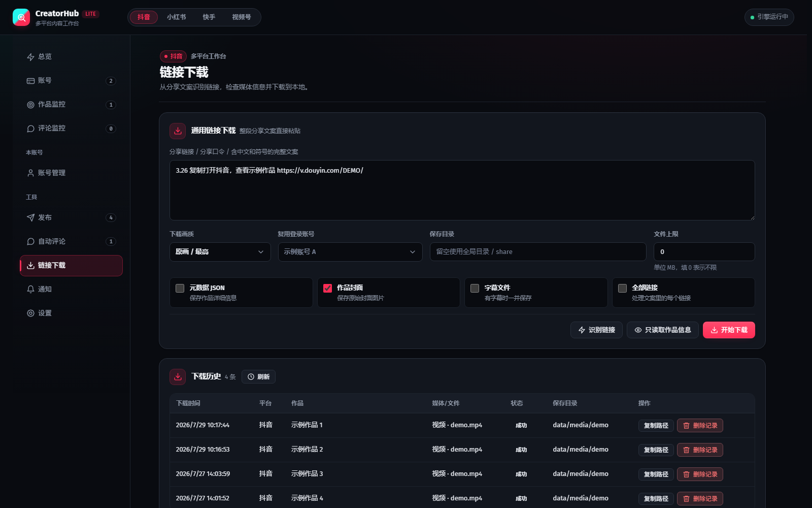The width and height of the screenshot is (812, 508).
Task: Click the 账号 count badge showing 2
Action: [x=111, y=81]
